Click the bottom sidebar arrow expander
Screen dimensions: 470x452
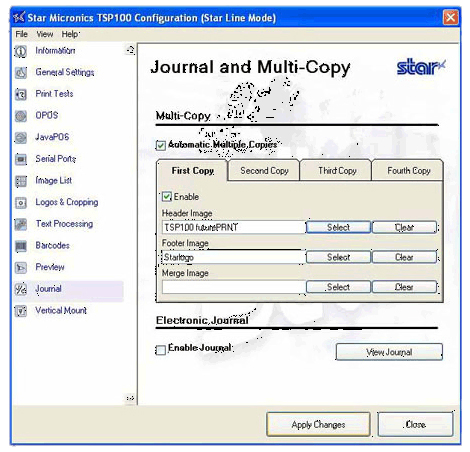(x=130, y=398)
